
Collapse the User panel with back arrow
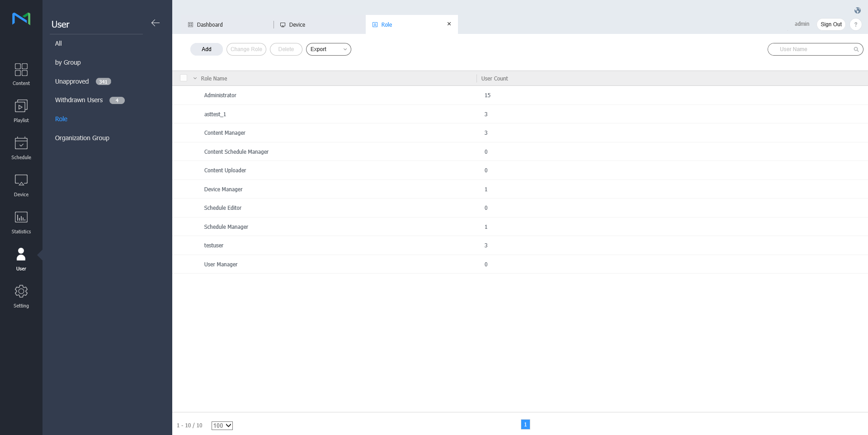pyautogui.click(x=156, y=23)
